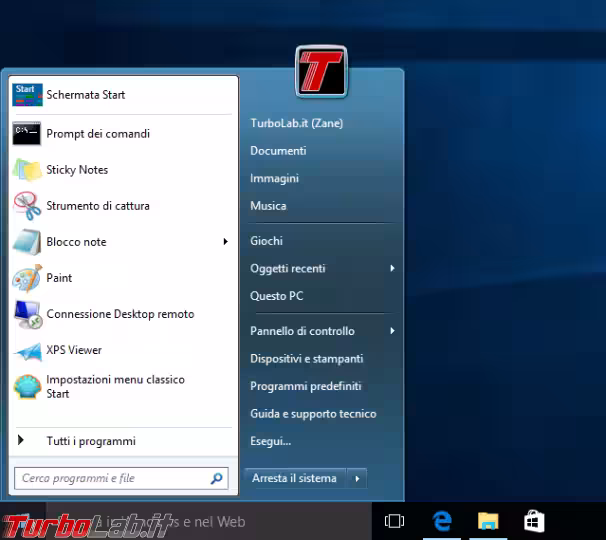Open Giochi from the Start menu
This screenshot has height=540, width=606.
pos(266,241)
